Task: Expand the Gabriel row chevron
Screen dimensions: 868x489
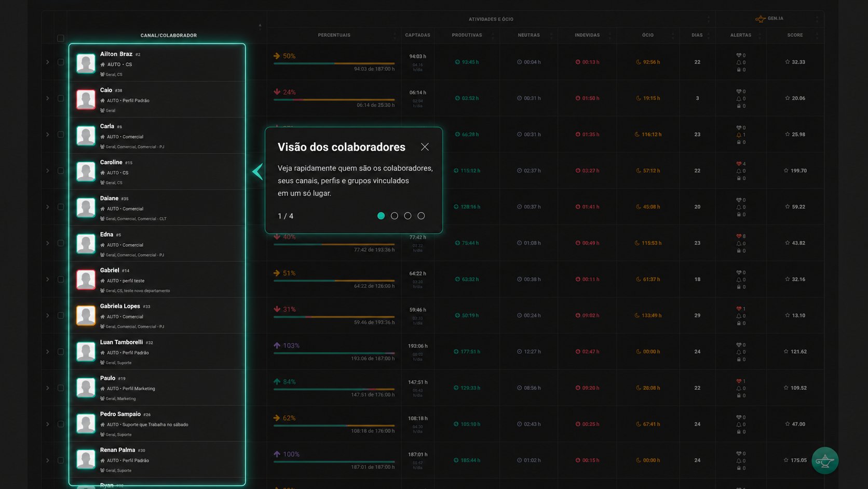Action: pyautogui.click(x=48, y=279)
